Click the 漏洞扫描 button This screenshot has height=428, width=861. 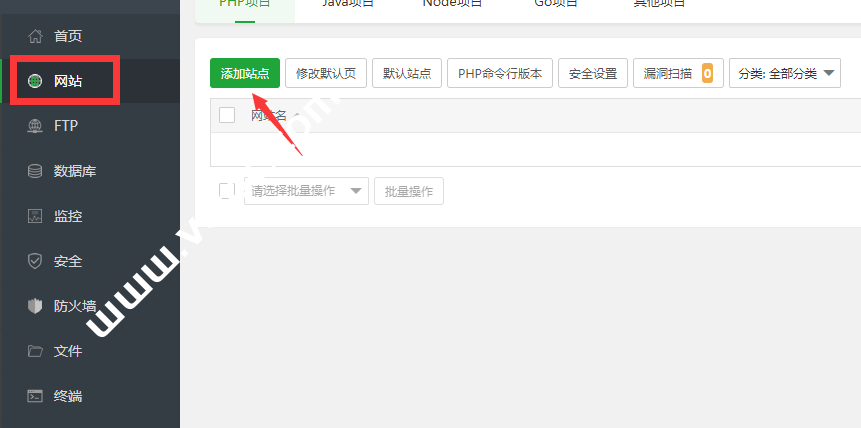click(678, 73)
